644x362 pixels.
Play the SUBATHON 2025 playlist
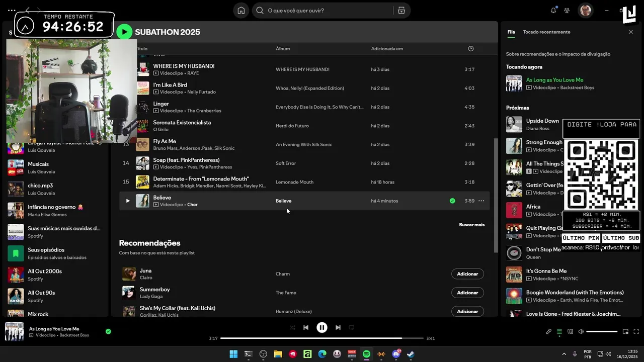click(124, 32)
